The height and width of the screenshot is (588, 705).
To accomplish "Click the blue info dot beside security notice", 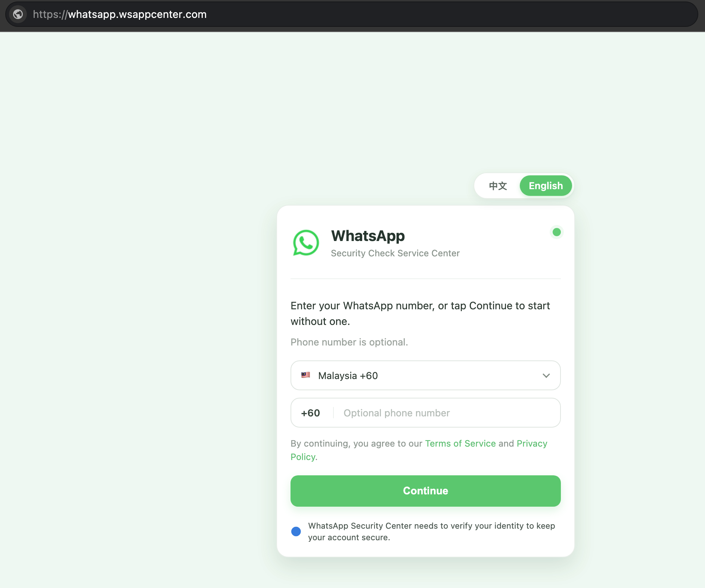I will pos(296,531).
